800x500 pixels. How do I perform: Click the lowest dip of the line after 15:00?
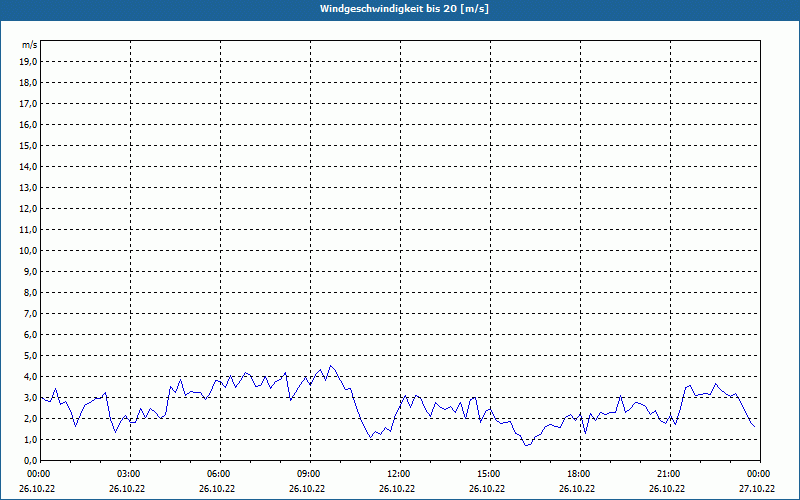coord(526,445)
